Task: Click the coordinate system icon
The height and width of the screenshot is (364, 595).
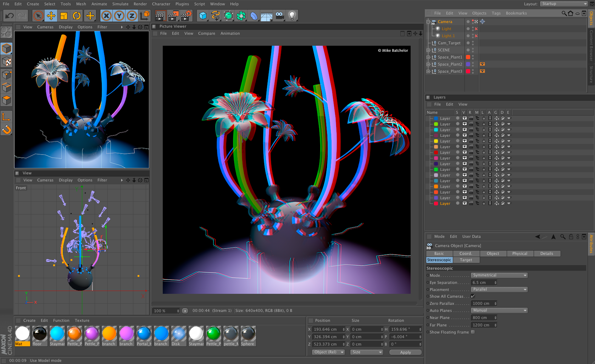Action: click(145, 16)
